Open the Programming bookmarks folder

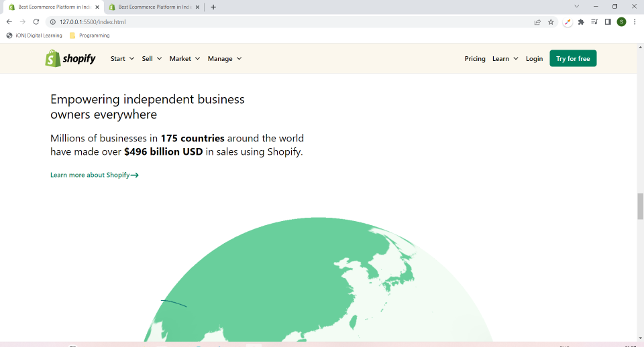point(89,36)
